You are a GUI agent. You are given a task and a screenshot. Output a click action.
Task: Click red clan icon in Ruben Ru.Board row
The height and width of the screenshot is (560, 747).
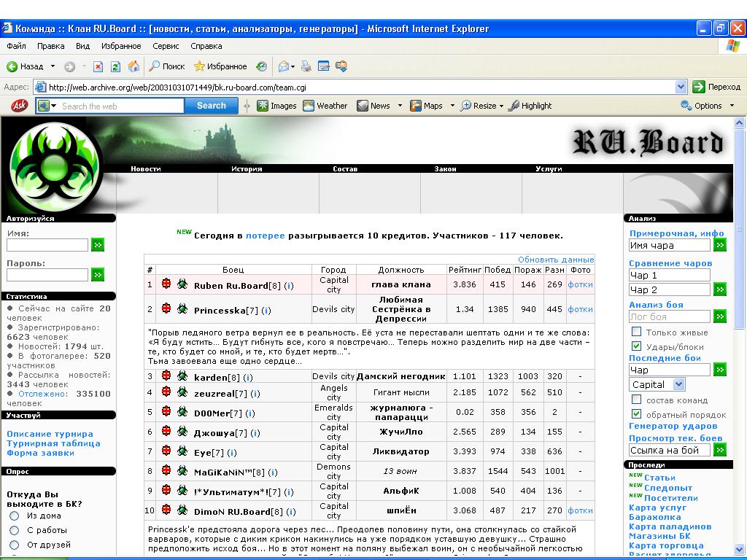coord(166,284)
